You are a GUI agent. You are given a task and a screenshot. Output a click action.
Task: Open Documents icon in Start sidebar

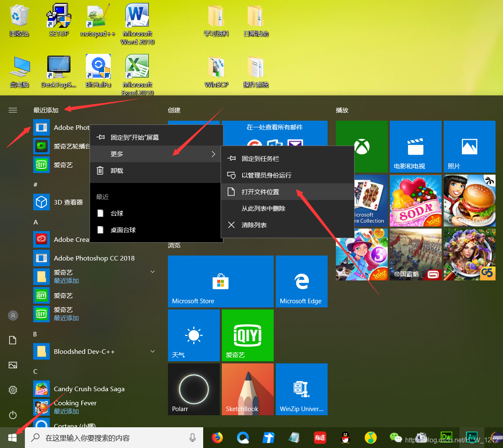(13, 340)
